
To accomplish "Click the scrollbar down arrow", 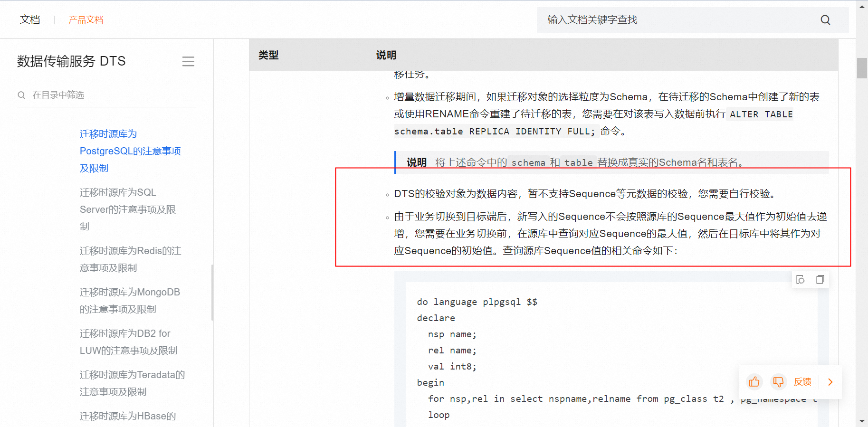I will 862,421.
